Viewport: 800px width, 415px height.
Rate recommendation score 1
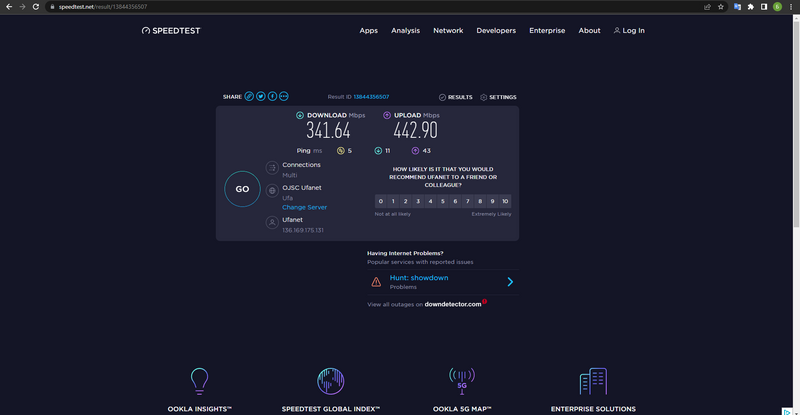(x=393, y=201)
